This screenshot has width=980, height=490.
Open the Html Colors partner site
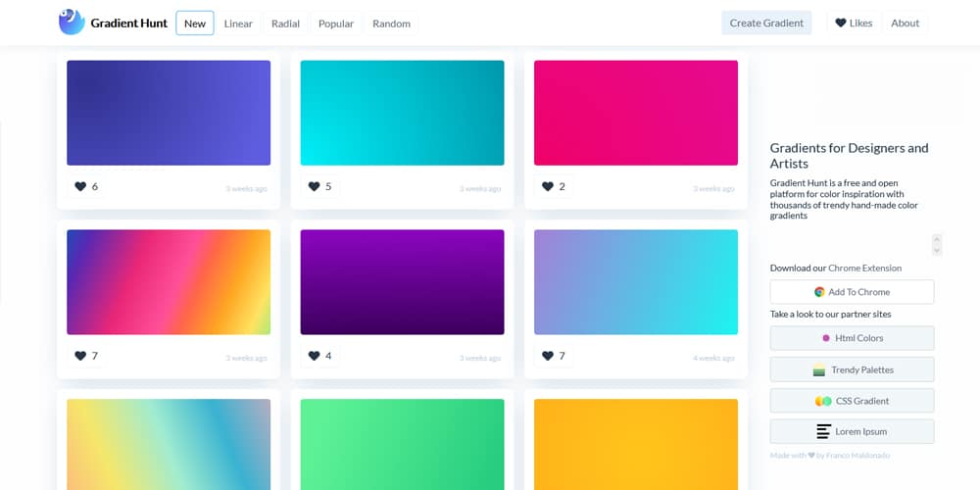click(852, 338)
